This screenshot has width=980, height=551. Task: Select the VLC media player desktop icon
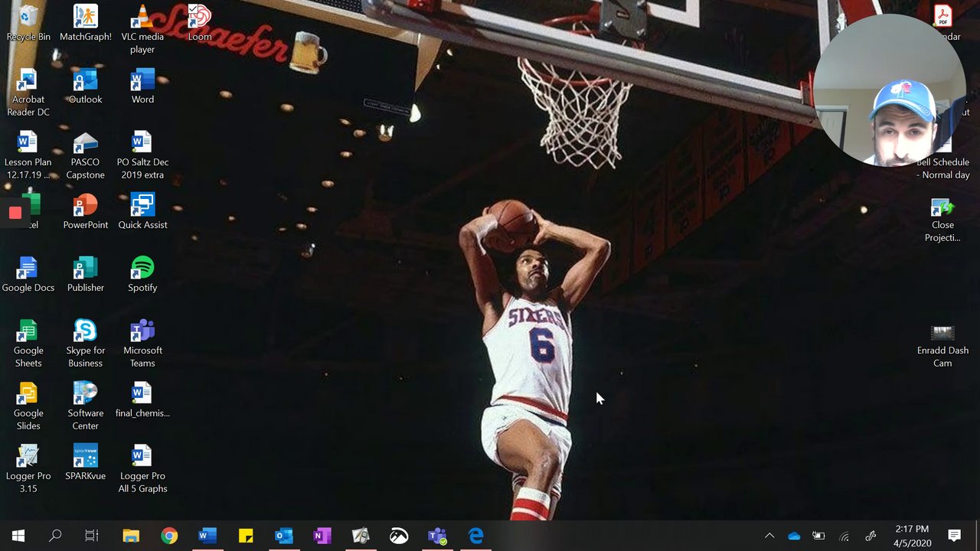[142, 29]
